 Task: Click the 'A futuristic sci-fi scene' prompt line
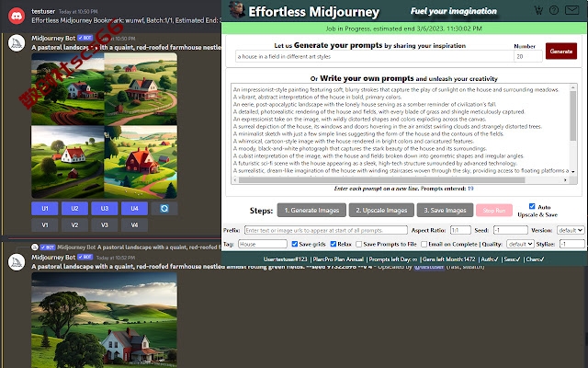375,164
